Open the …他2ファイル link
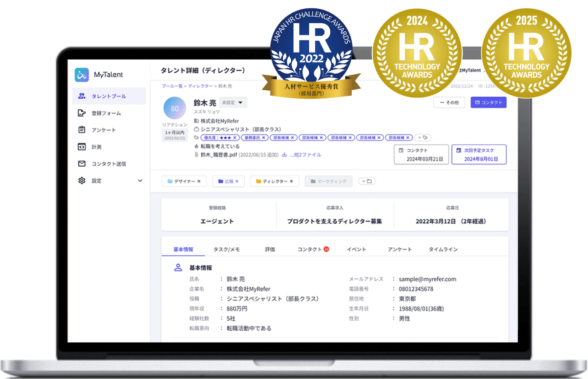The width and height of the screenshot is (588, 379). pyautogui.click(x=305, y=155)
